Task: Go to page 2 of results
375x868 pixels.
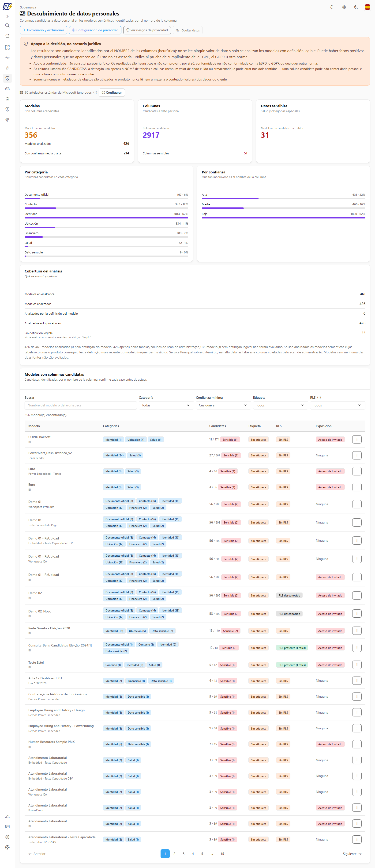Action: [x=174, y=854]
